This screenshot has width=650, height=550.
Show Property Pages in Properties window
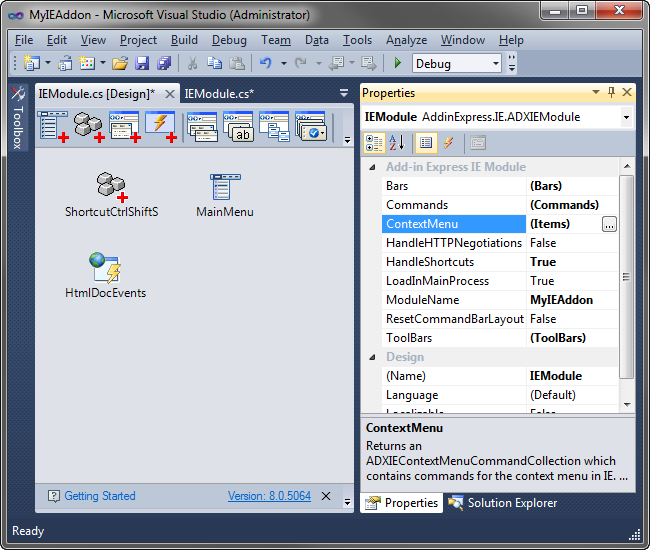478,143
